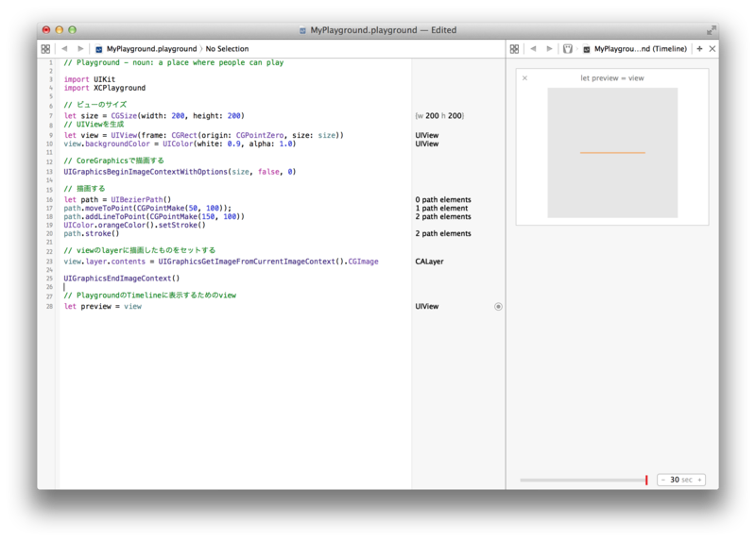
Task: Increase timeline duration with plus button
Action: click(699, 480)
